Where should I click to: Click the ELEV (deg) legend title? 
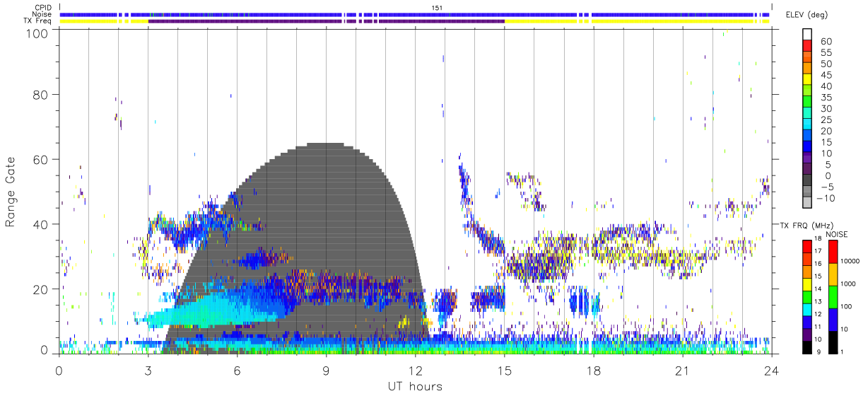[x=805, y=14]
